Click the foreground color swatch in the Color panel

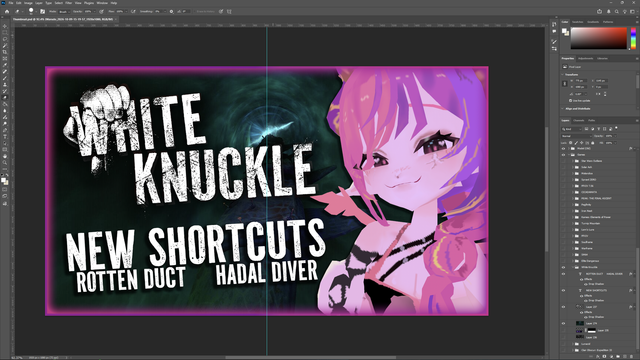tap(564, 31)
